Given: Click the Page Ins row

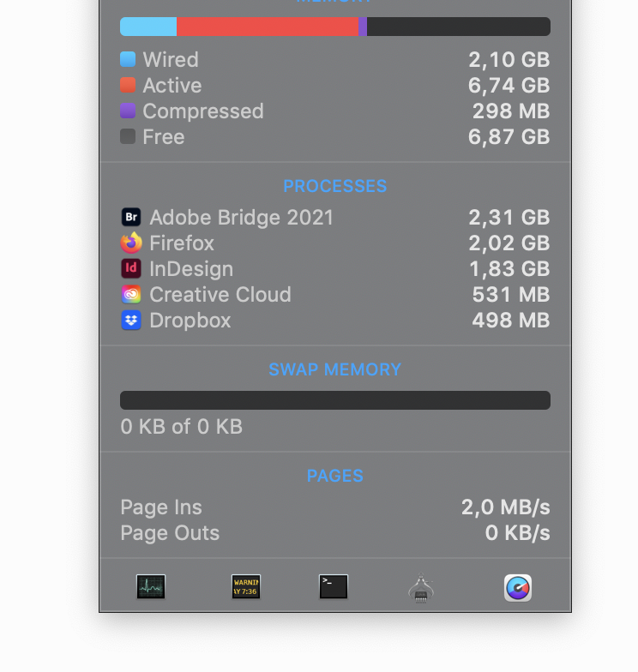Looking at the screenshot, I should (335, 507).
